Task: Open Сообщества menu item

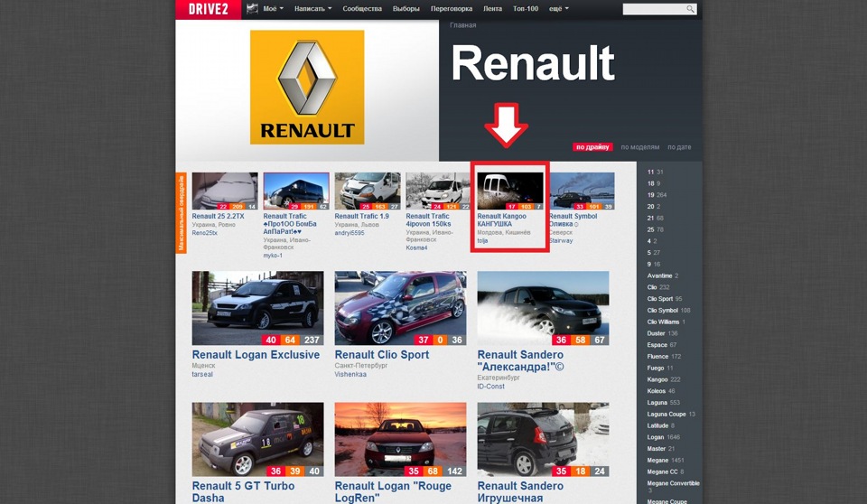Action: 362,8
